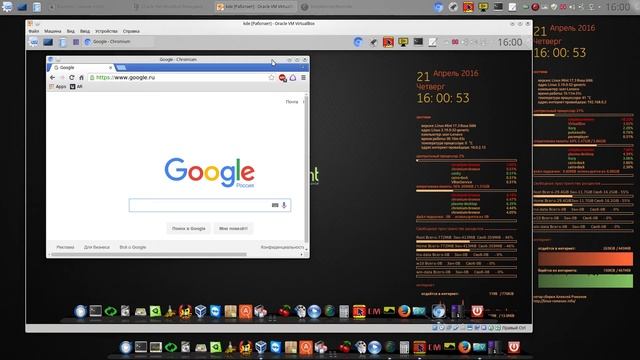The height and width of the screenshot is (360, 640).
Task: Launch Firefox from the guest VM dock
Action: (404, 311)
